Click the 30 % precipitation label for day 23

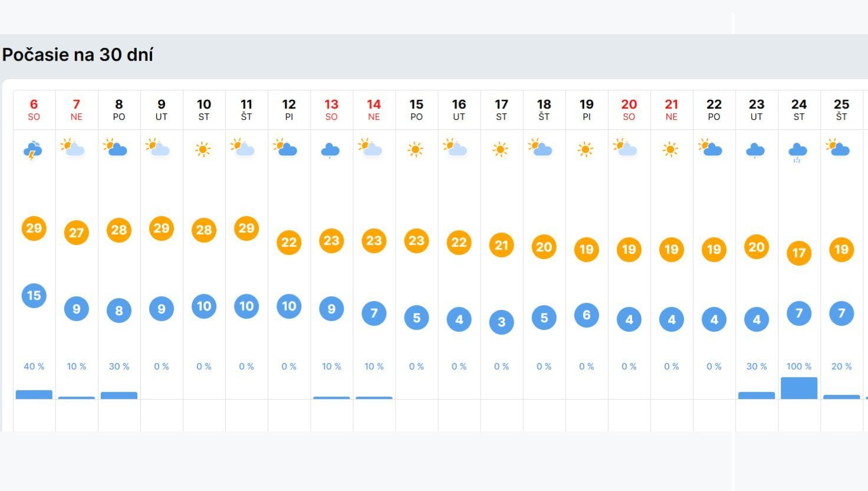click(x=757, y=366)
